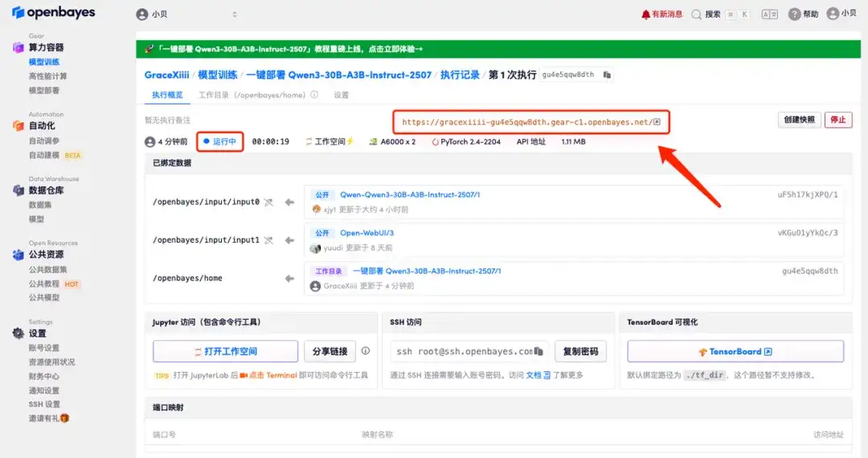Click the 复制密码 button
Image resolution: width=868 pixels, height=458 pixels.
click(x=580, y=351)
